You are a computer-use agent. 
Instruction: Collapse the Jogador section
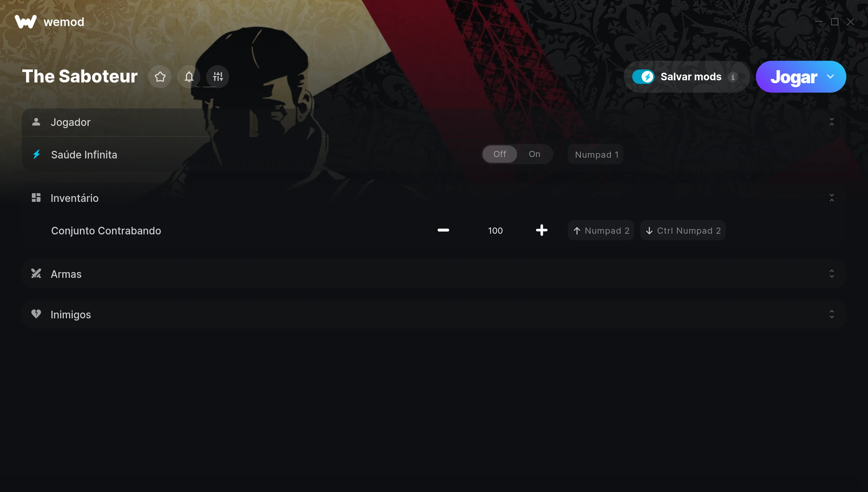[x=832, y=122]
